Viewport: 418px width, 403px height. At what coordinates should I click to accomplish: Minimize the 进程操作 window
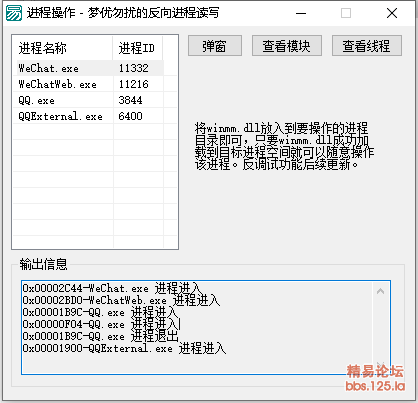301,13
